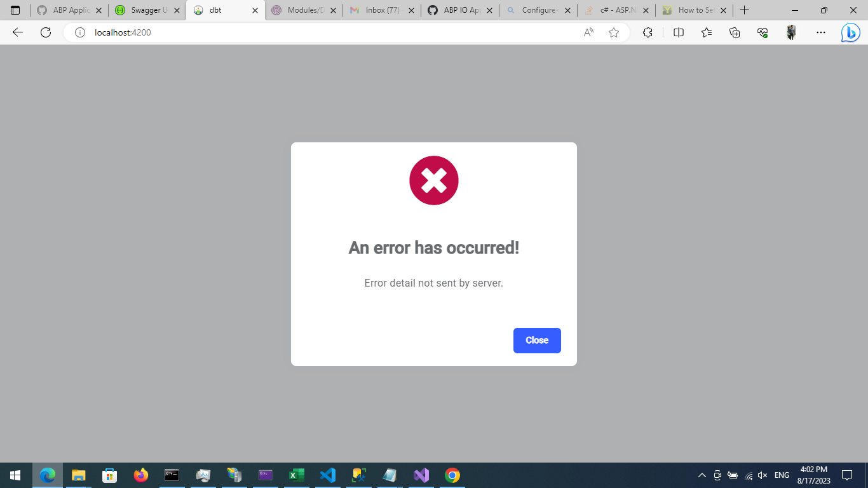Open the Split screen icon
Viewport: 868px width, 488px height.
point(678,32)
